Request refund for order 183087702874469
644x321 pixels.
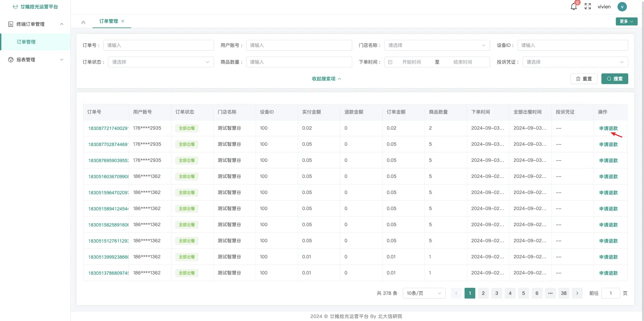click(608, 144)
